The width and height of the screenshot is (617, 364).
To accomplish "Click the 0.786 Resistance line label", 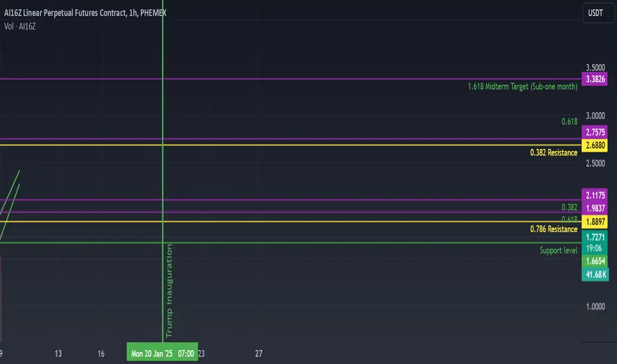I will pyautogui.click(x=553, y=229).
